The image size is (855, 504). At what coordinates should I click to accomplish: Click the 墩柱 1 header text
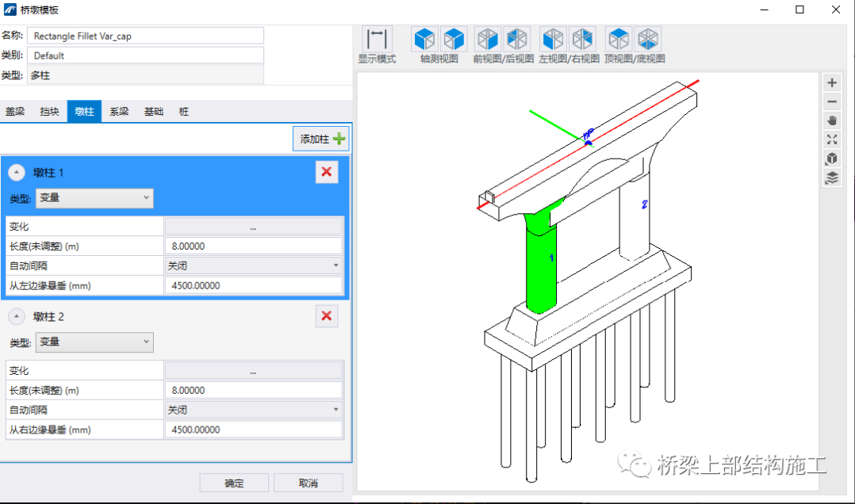(48, 173)
